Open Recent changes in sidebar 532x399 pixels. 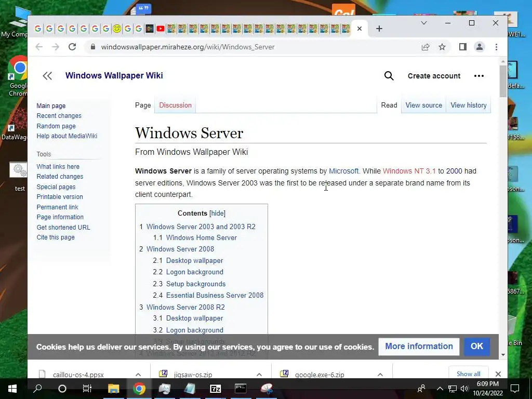click(59, 116)
